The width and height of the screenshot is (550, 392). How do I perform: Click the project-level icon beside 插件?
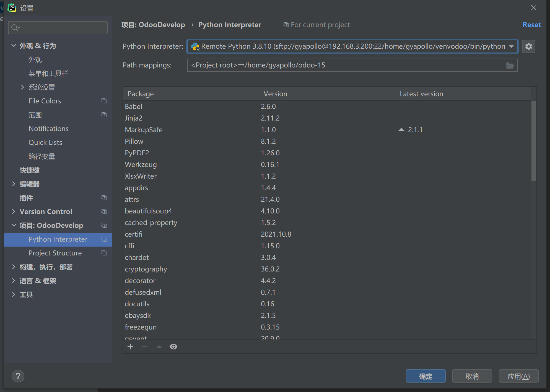pos(104,198)
